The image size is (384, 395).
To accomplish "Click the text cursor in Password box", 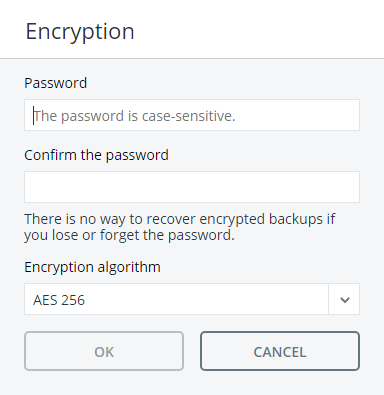I will pos(33,115).
